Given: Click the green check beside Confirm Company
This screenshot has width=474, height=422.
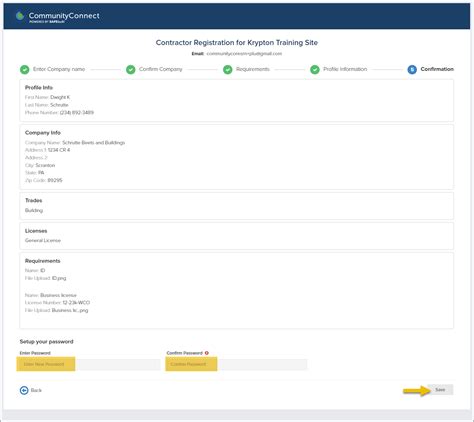Looking at the screenshot, I should coord(131,69).
